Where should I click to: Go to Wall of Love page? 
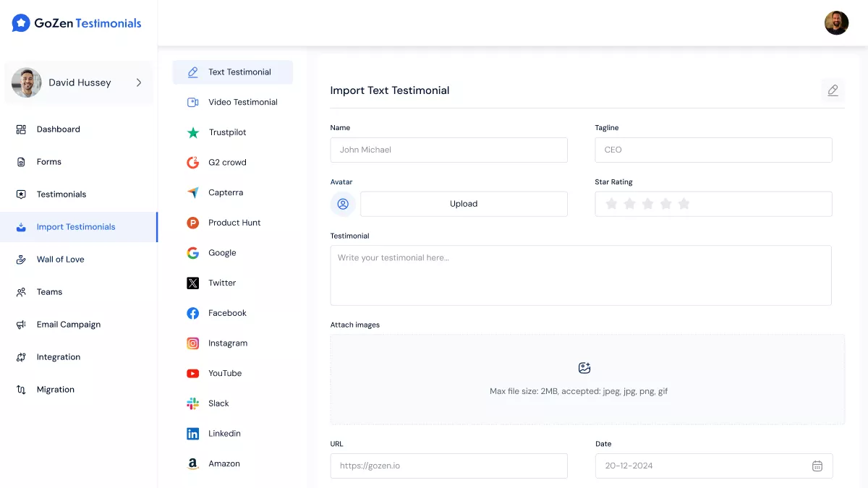pos(61,260)
